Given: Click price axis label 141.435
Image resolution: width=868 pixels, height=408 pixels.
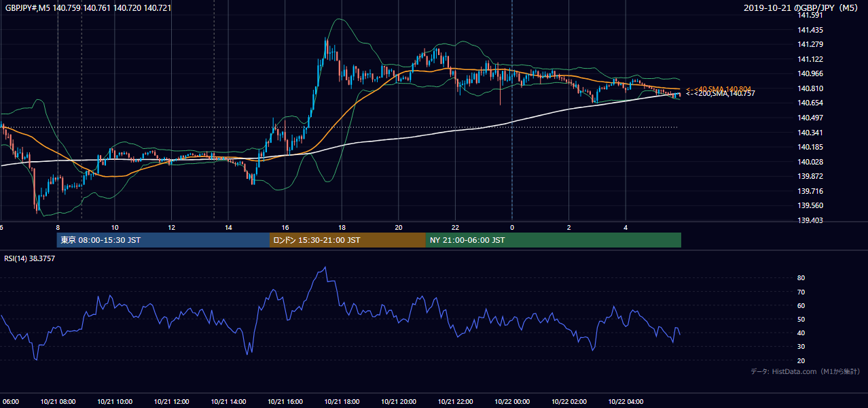Looking at the screenshot, I should [810, 30].
